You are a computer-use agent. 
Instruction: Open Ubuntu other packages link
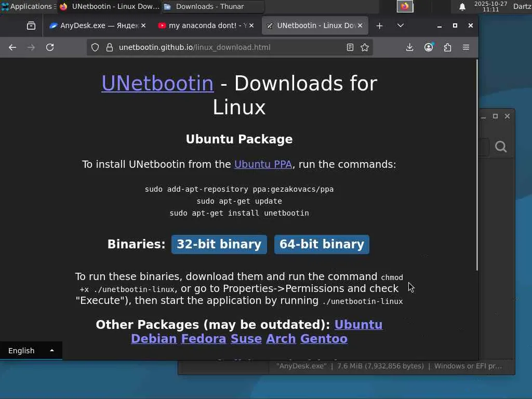tap(358, 325)
